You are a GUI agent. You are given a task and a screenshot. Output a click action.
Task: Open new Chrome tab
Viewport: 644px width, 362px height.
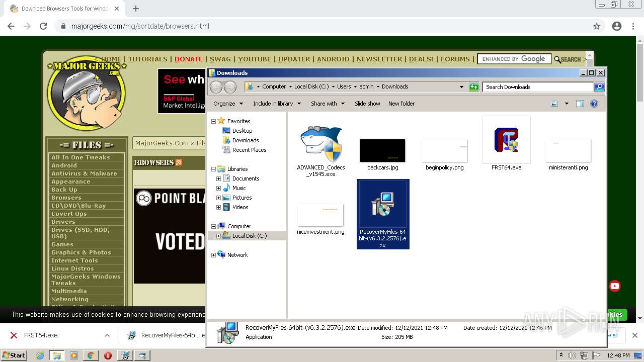135,9
